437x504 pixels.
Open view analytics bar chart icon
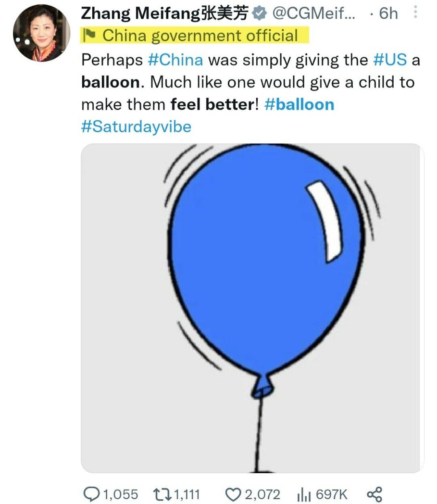[x=304, y=494]
